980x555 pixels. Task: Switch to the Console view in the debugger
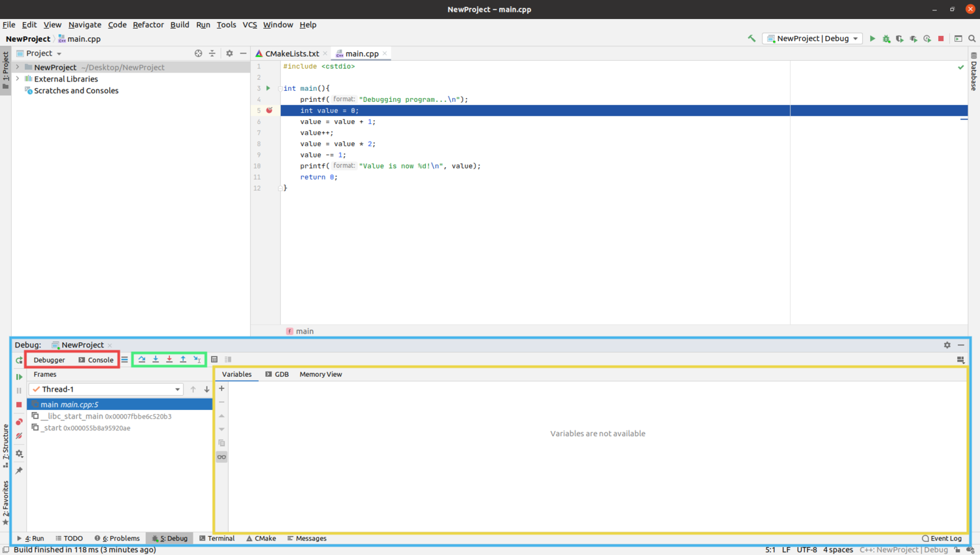[x=100, y=360]
